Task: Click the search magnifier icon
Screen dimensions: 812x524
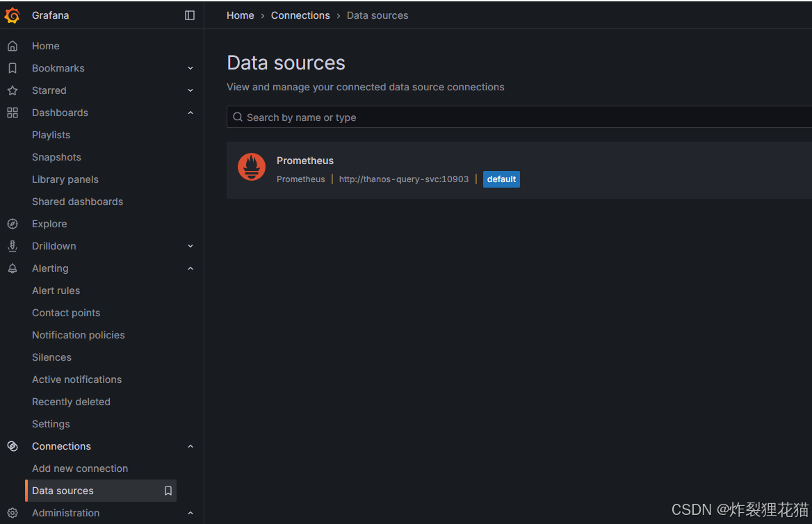Action: (x=238, y=117)
